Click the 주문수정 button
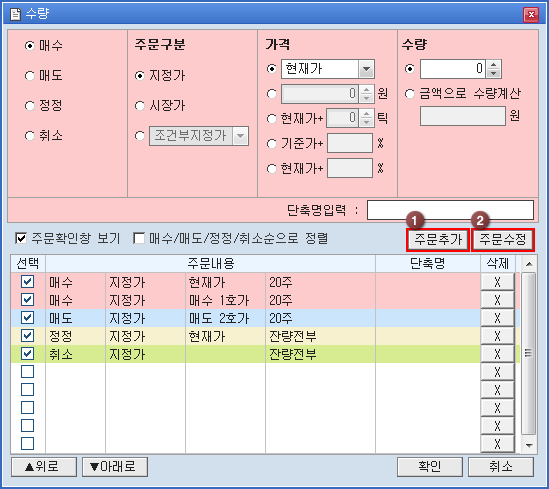Viewport: 549px width, 489px height. pos(503,240)
